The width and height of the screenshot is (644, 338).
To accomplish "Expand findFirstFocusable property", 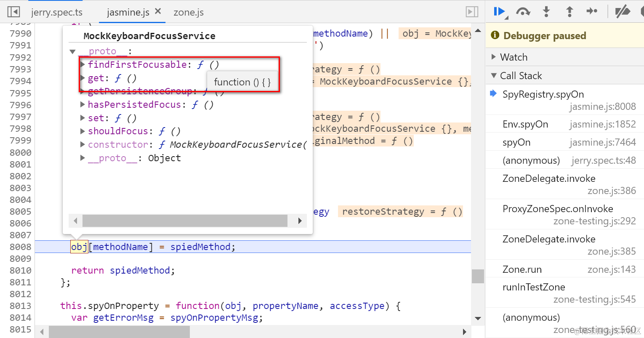I will pyautogui.click(x=83, y=64).
